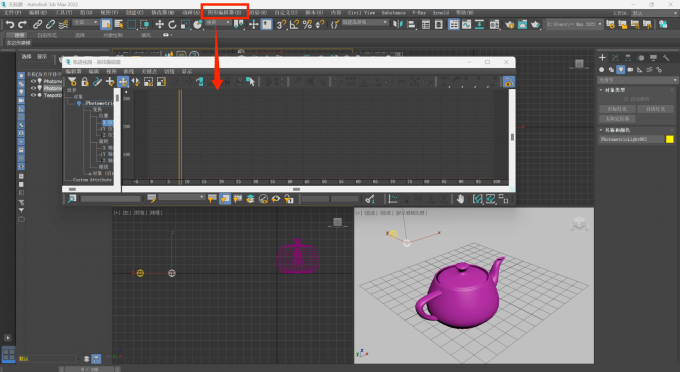
Task: Click the Free Light button
Action: click(655, 109)
